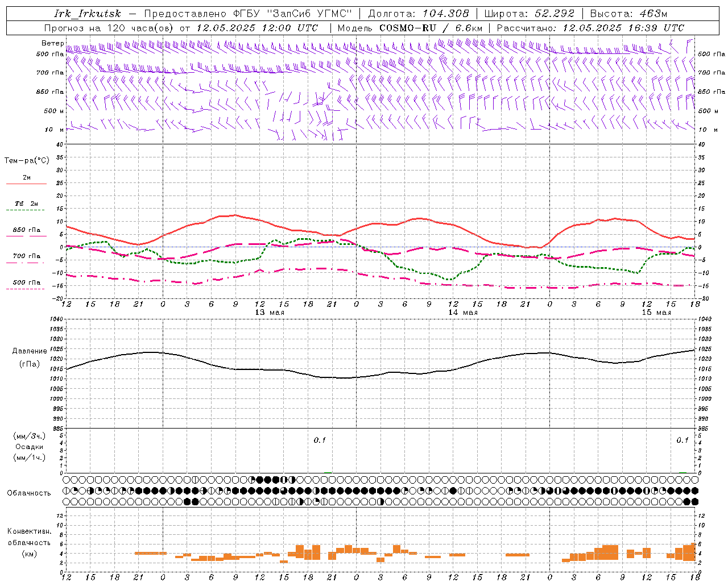Click the Ветер wind panel label
This screenshot has height=582, width=728.
[52, 43]
